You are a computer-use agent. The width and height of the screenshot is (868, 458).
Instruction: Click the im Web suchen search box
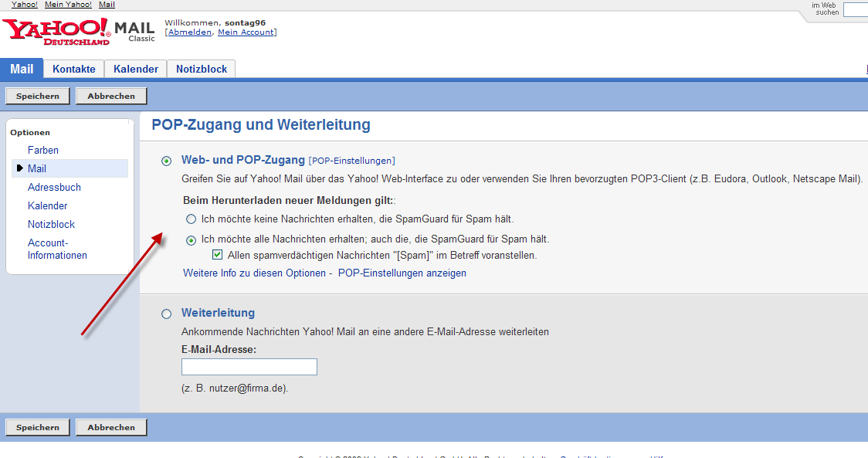tap(856, 8)
